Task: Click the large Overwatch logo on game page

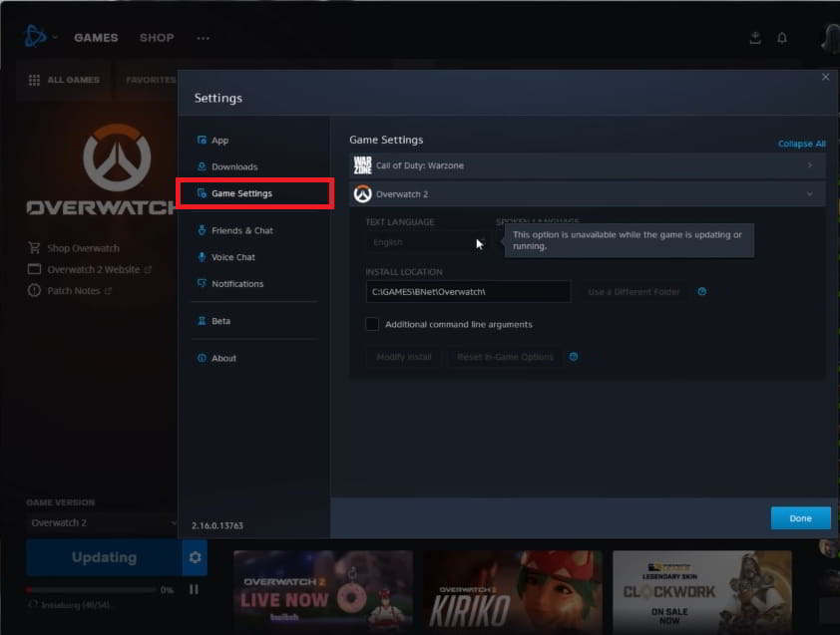Action: pos(117,158)
